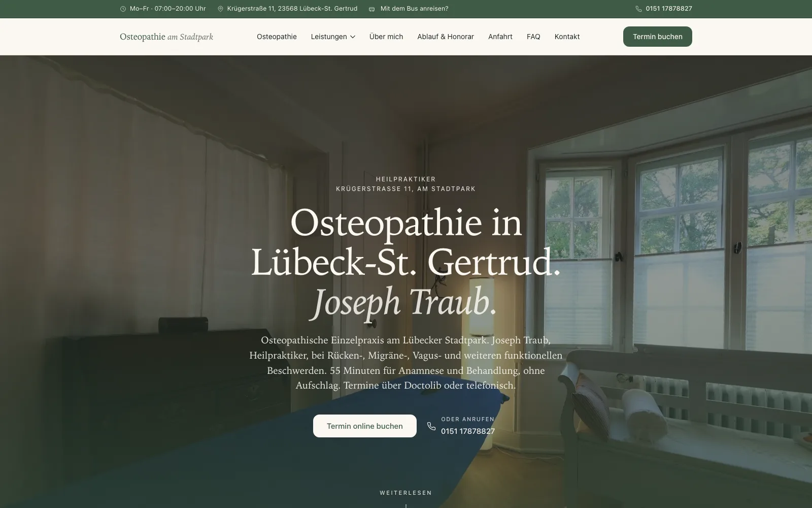Click the clock icon beside opening hours

[x=123, y=9]
